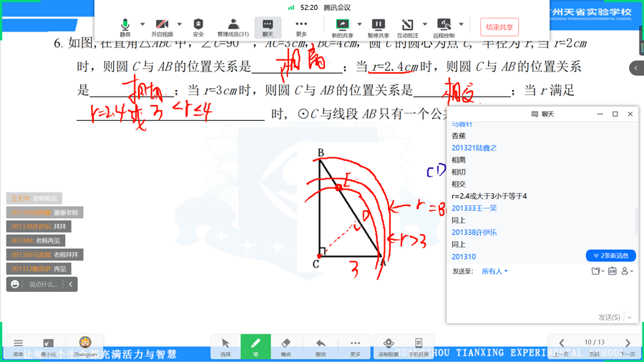Screen dimensions: 644x362
Task: Open 发送至 所有人 recipient dropdown
Action: (494, 271)
